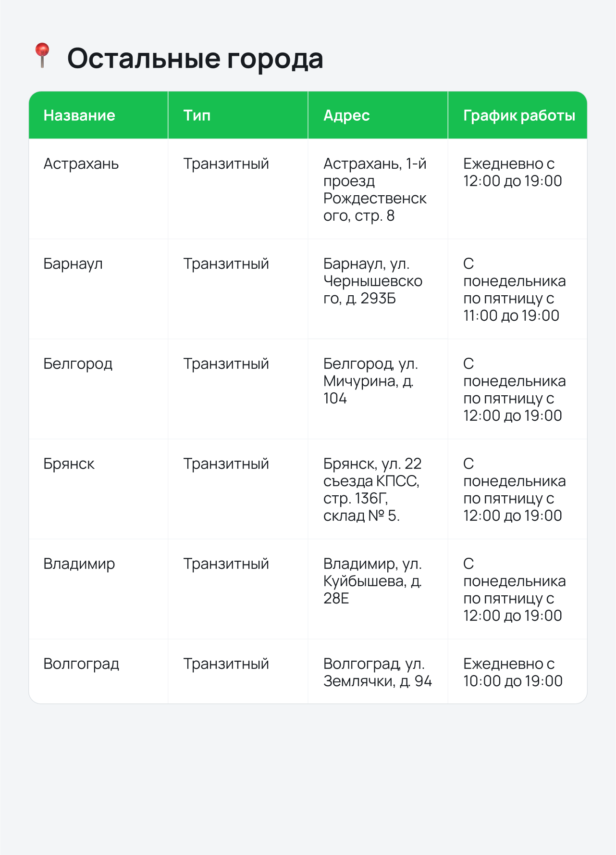The image size is (616, 855).
Task: Click the Барнаул address on Чернышевского
Action: tap(373, 281)
